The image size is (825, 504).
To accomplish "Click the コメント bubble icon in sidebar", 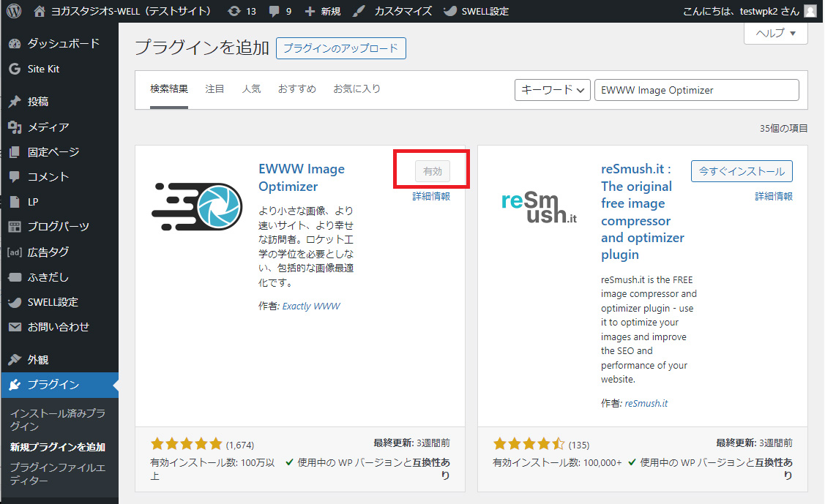I will click(15, 177).
